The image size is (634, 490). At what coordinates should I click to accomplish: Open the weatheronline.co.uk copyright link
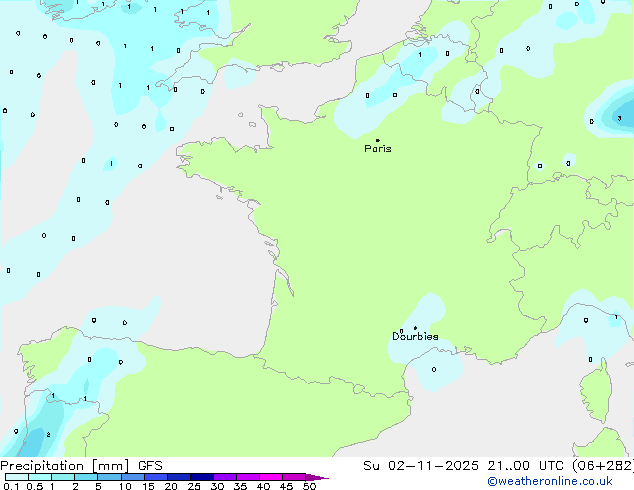click(550, 481)
